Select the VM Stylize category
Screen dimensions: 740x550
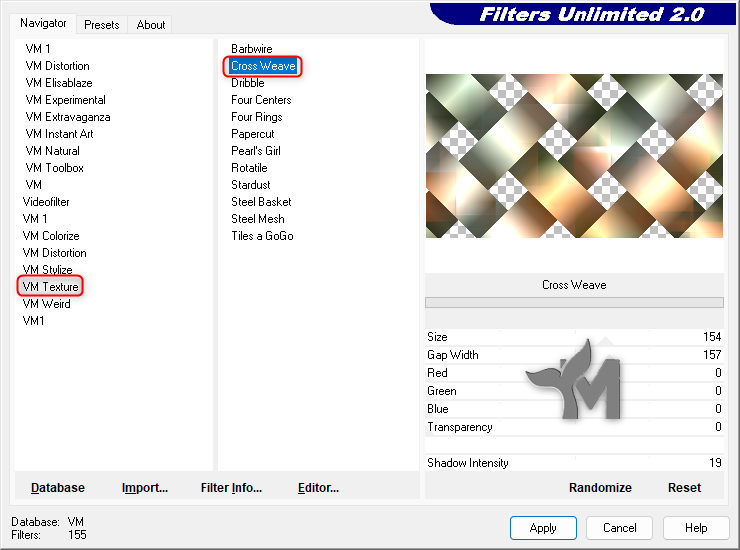pyautogui.click(x=47, y=270)
